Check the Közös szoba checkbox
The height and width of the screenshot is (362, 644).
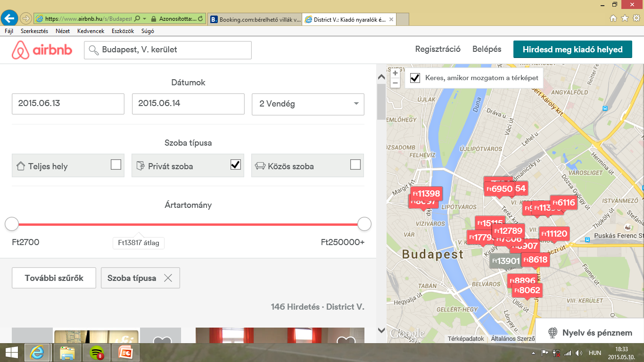point(355,165)
